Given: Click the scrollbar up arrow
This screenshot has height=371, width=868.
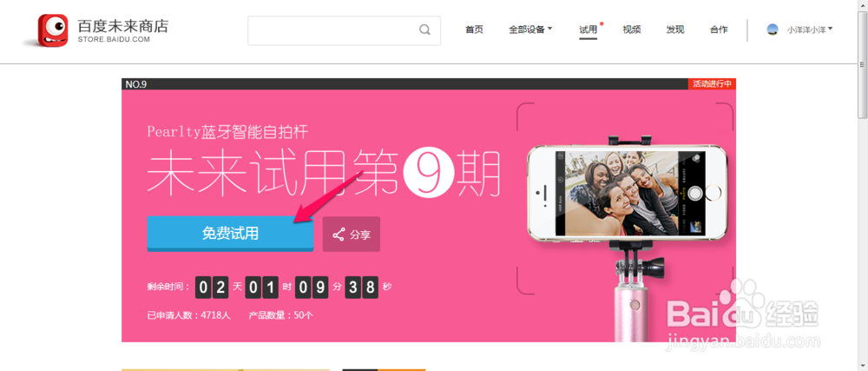Looking at the screenshot, I should point(863,5).
